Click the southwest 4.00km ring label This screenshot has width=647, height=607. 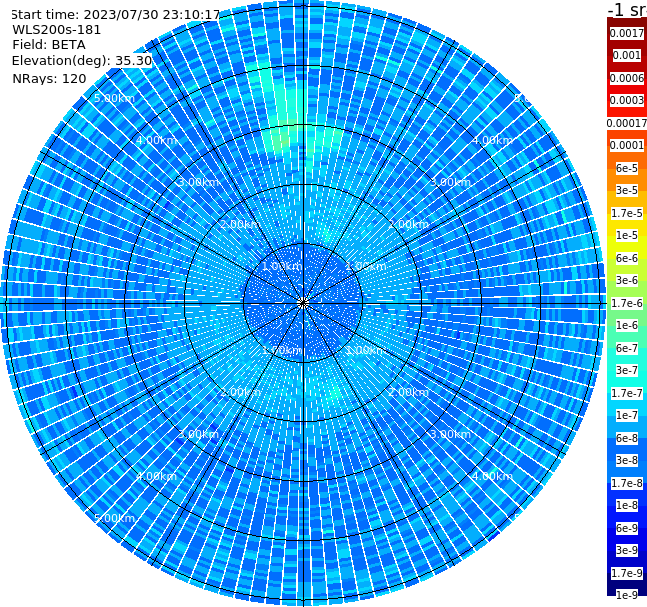[156, 476]
